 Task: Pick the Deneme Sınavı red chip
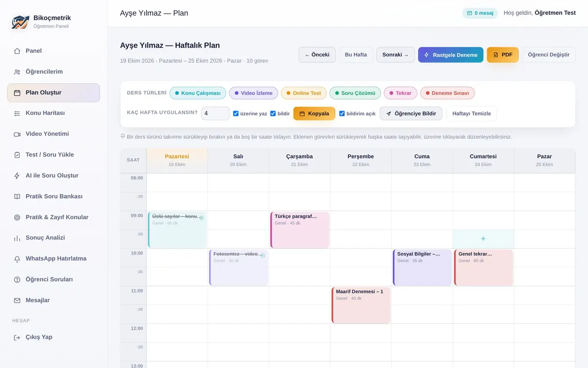click(x=447, y=93)
